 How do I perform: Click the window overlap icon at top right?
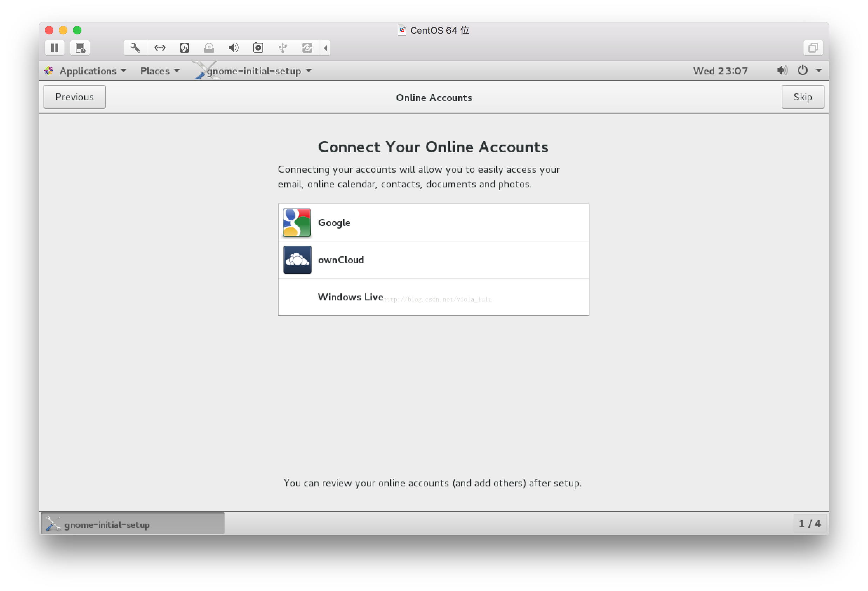[x=813, y=48]
